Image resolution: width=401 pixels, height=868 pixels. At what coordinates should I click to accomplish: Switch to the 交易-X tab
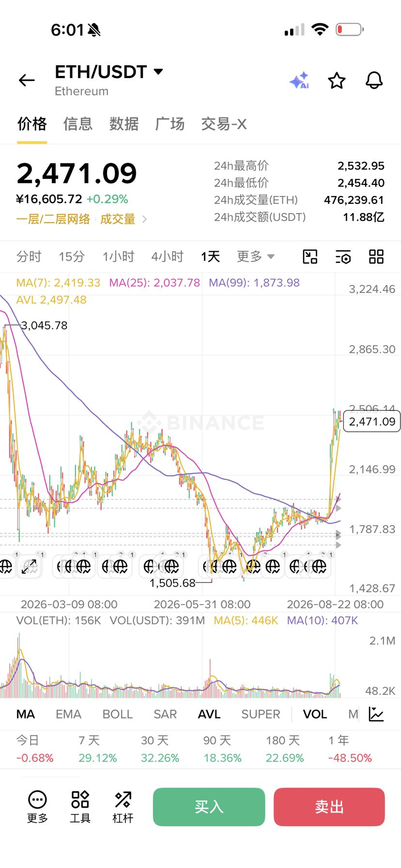coord(224,124)
